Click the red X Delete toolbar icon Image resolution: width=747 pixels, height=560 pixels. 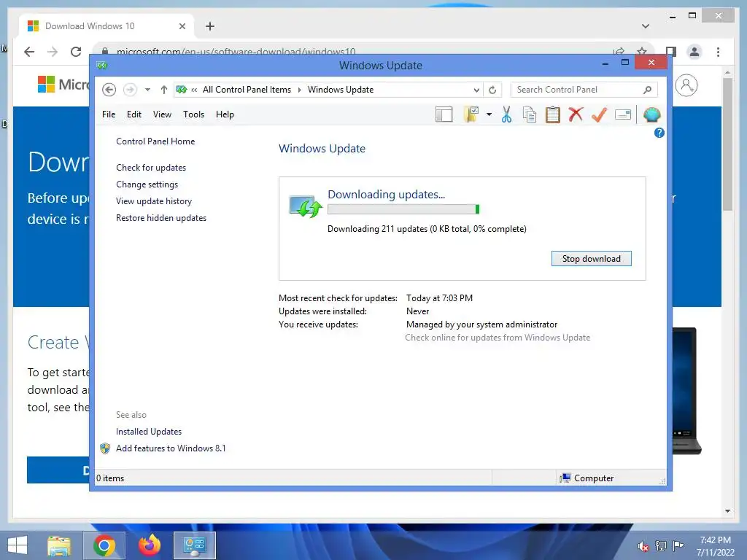(576, 114)
